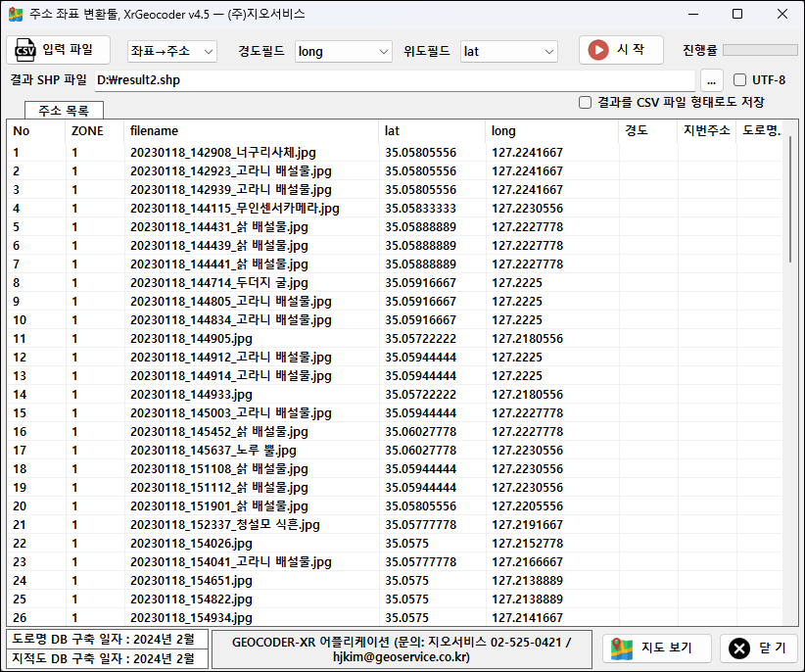Select row 20230118_154651.jpg
The width and height of the screenshot is (805, 672).
coord(395,581)
